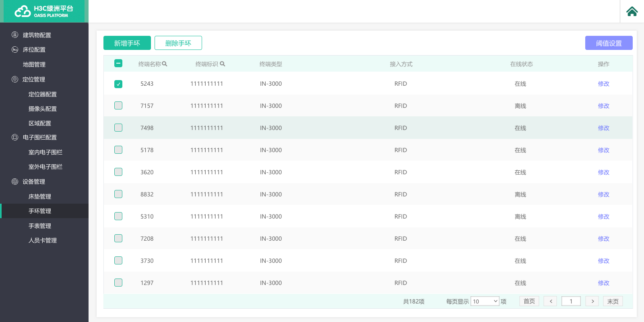Toggle the select-all header checkbox
This screenshot has height=322, width=644.
(118, 63)
